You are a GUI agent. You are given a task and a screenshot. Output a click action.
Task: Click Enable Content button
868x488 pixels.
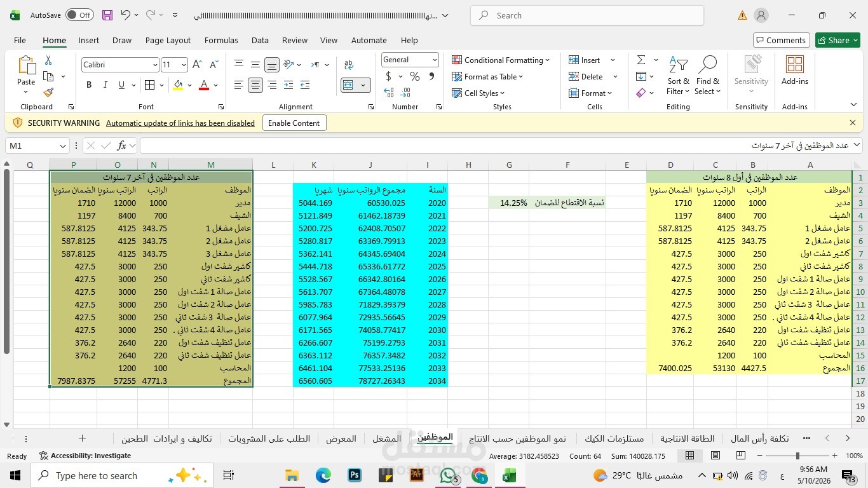click(x=294, y=123)
